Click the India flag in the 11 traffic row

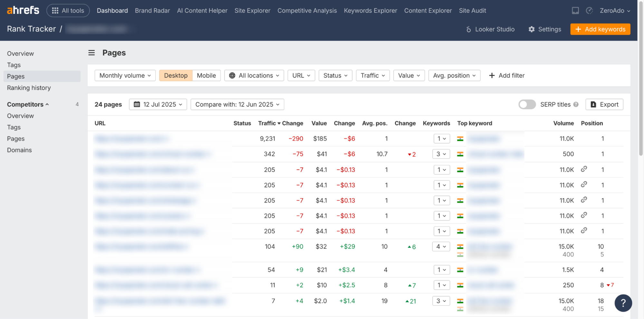[460, 285]
